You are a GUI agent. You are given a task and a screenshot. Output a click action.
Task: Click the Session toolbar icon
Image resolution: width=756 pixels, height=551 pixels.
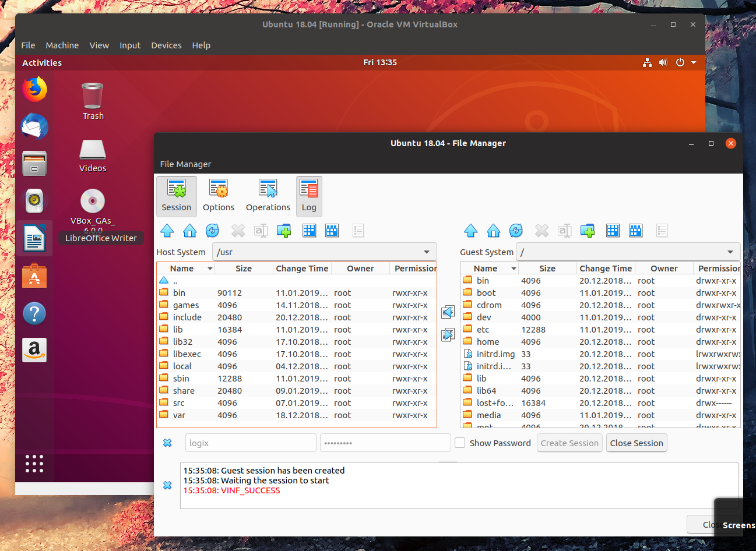coord(176,196)
